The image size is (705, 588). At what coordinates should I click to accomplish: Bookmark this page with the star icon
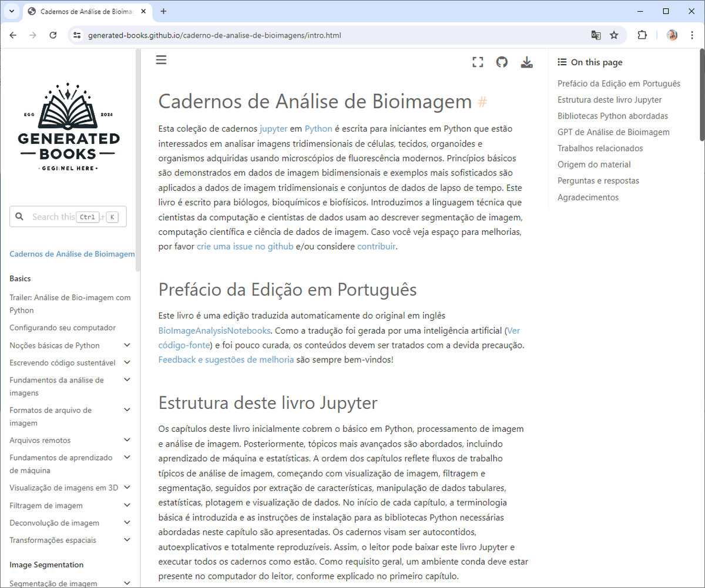click(x=614, y=35)
